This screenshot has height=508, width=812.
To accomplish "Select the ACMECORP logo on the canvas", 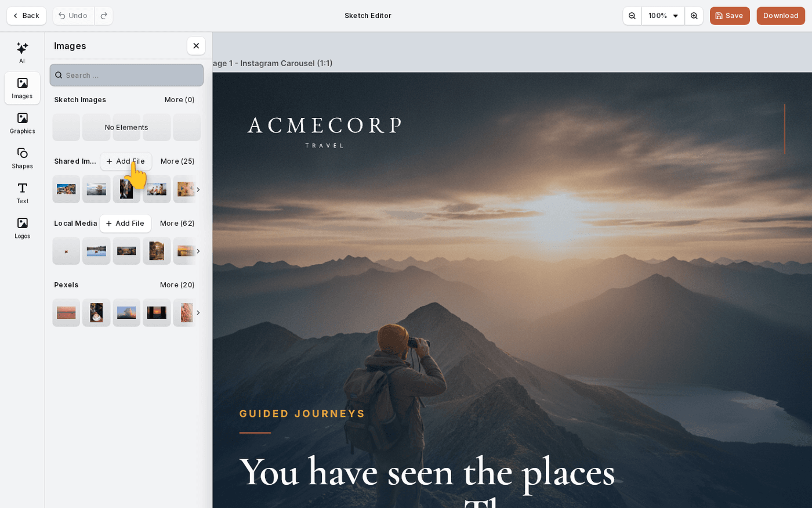I will (x=324, y=132).
